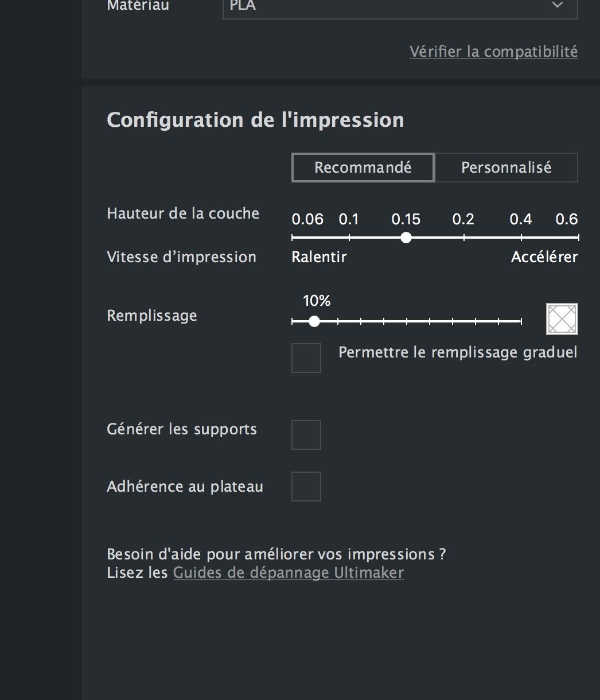Set layer height to the 0.06 tick
Viewport: 600px width, 700px height.
(x=293, y=238)
